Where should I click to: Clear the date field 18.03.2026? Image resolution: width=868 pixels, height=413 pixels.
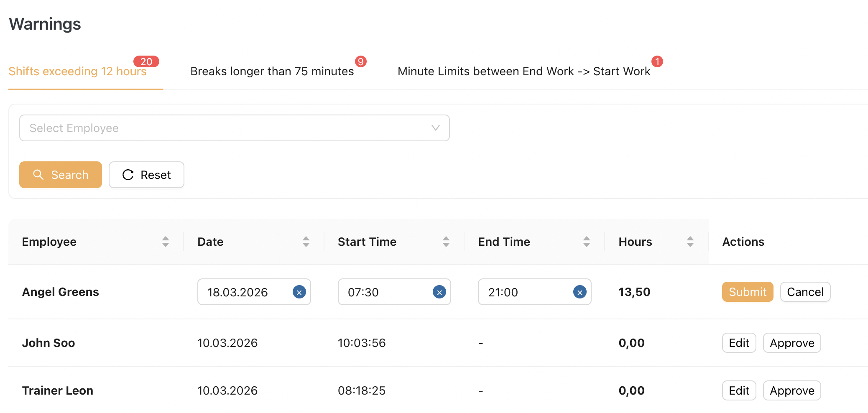tap(299, 292)
